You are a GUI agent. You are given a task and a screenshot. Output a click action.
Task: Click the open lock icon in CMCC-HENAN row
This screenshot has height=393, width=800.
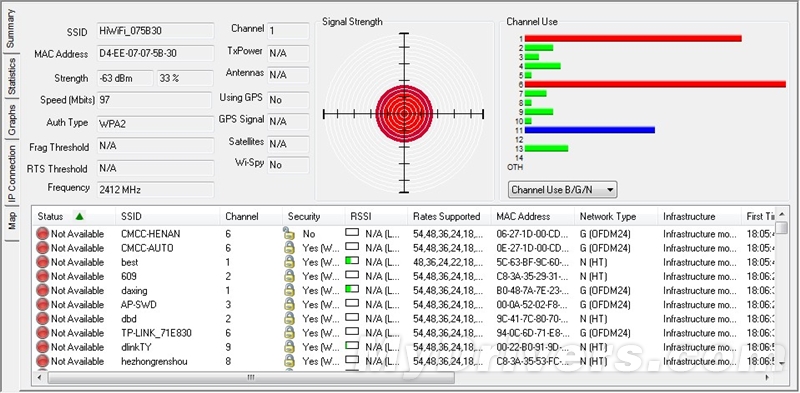coord(289,234)
